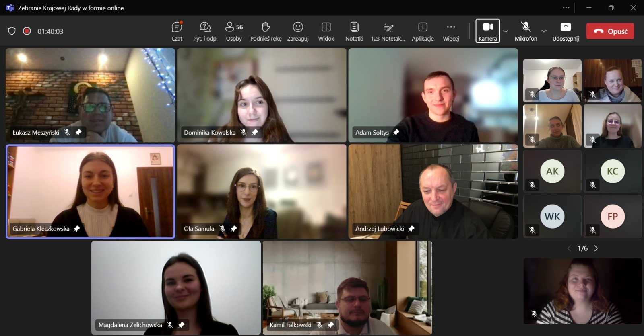Click Gabriela Kleczkowska name label
This screenshot has width=644, height=336.
click(41, 229)
